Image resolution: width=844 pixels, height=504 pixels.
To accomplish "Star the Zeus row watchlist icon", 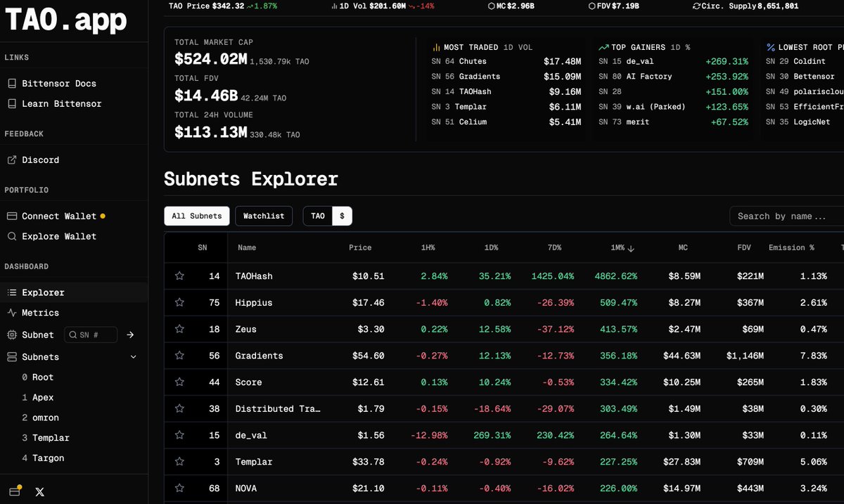I will (179, 329).
